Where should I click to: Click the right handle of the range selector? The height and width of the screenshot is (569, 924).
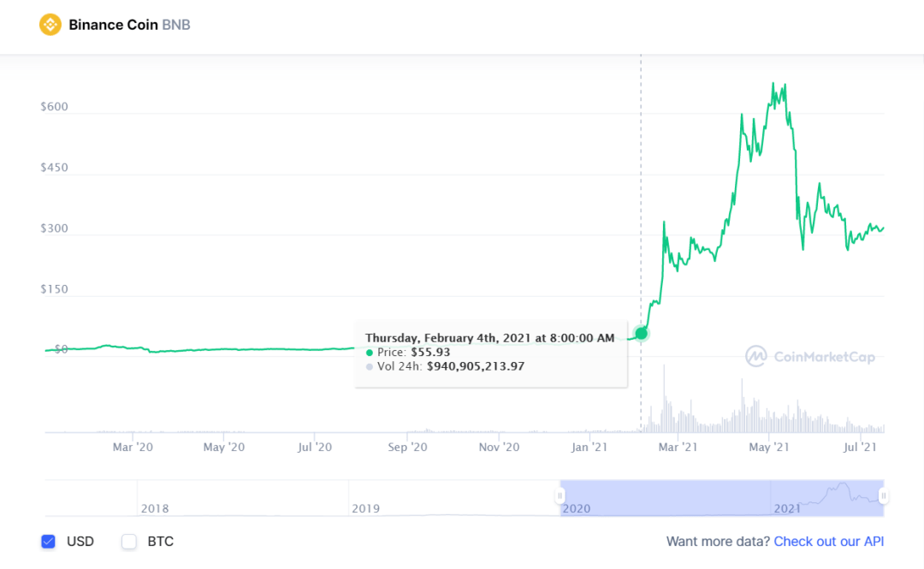click(883, 496)
